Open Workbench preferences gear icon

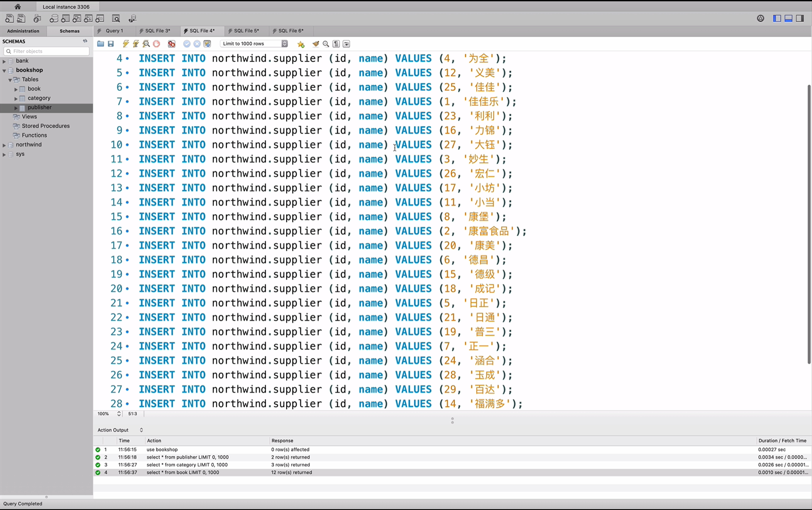coord(761,18)
